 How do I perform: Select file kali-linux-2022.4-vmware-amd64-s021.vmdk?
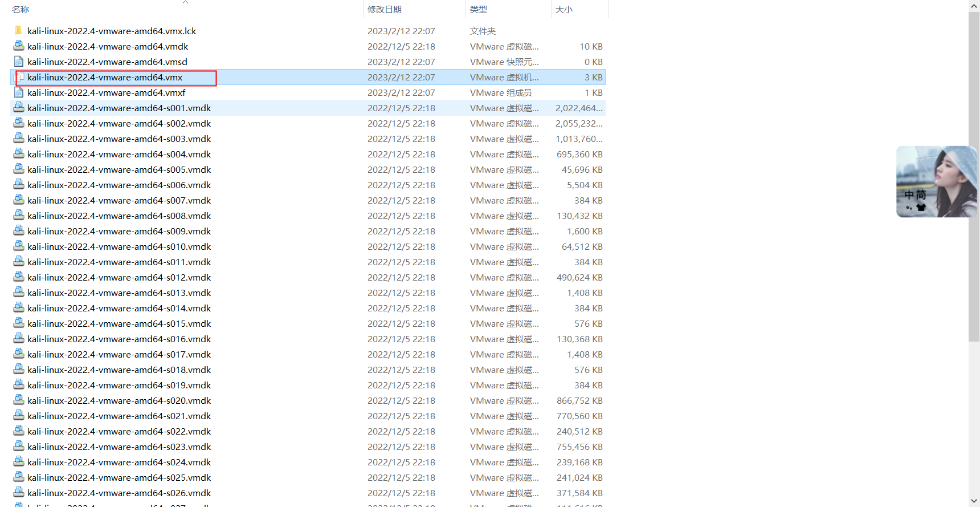pyautogui.click(x=119, y=416)
